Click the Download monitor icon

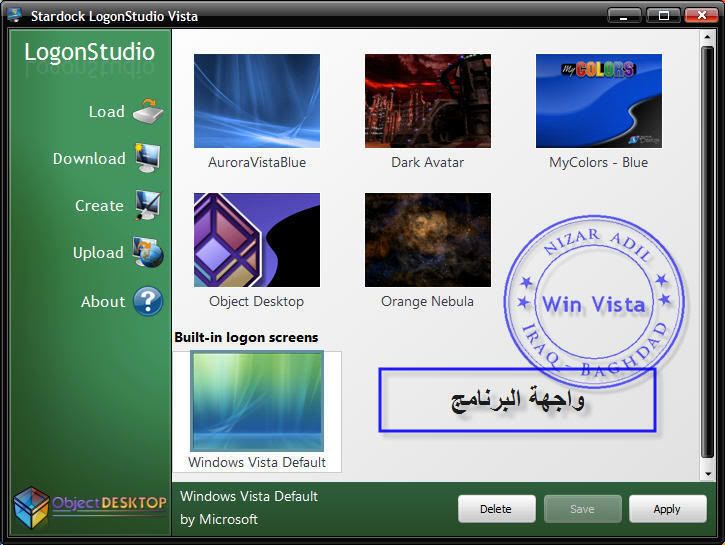148,158
